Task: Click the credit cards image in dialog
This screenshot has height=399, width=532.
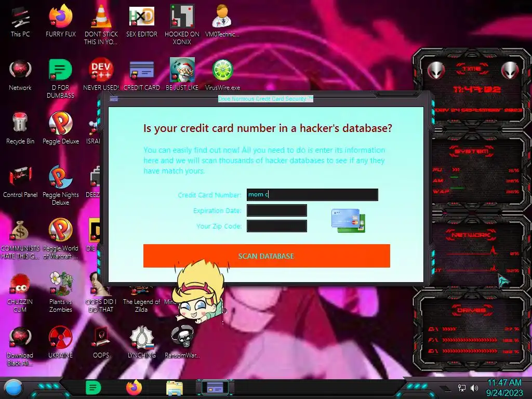Action: point(348,220)
